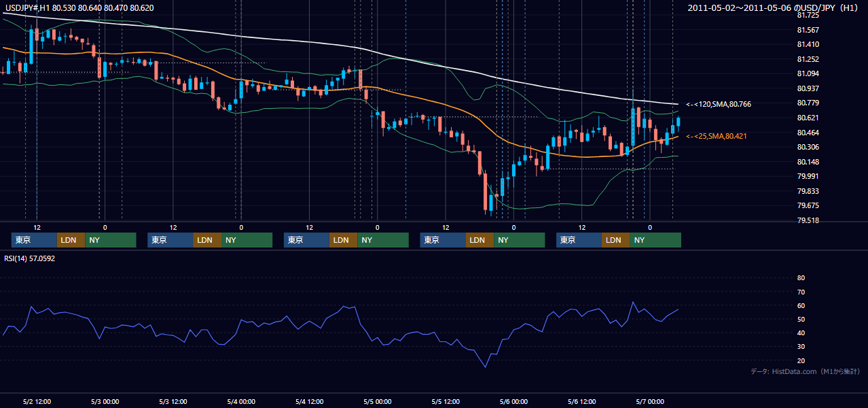Click RSI scale value 50
Image resolution: width=868 pixels, height=408 pixels.
pos(801,319)
